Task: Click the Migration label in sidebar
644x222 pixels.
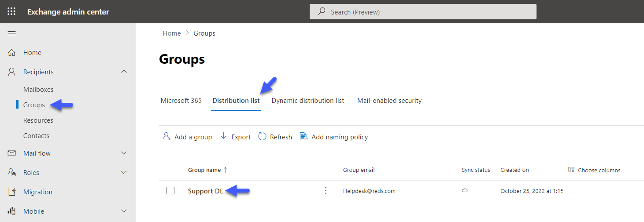Action: [x=38, y=192]
